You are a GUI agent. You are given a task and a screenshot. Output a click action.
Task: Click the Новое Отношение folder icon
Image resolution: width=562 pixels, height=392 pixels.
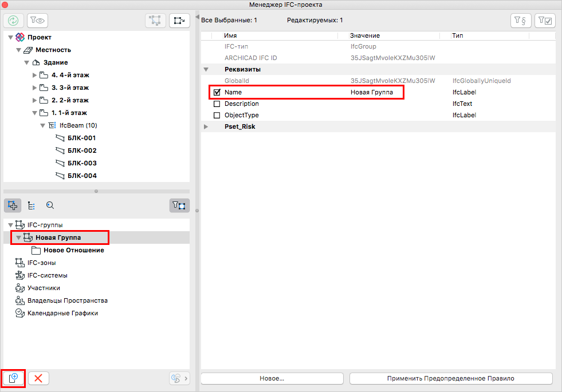tap(36, 250)
